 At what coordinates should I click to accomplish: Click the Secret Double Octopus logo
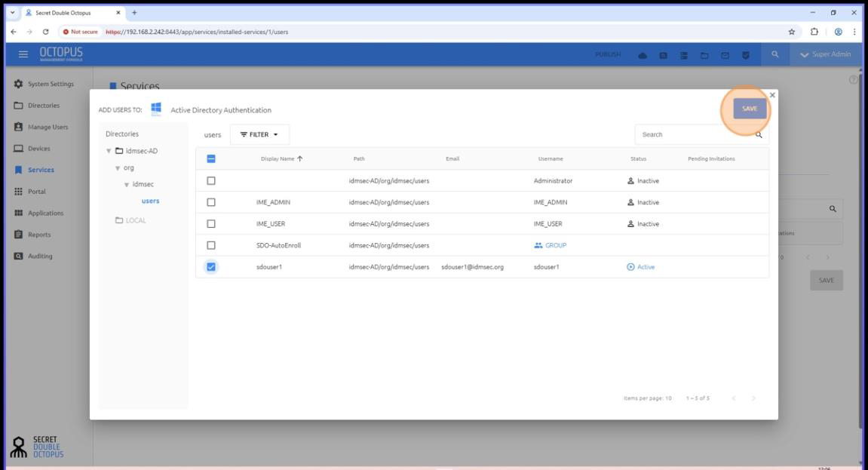37,447
